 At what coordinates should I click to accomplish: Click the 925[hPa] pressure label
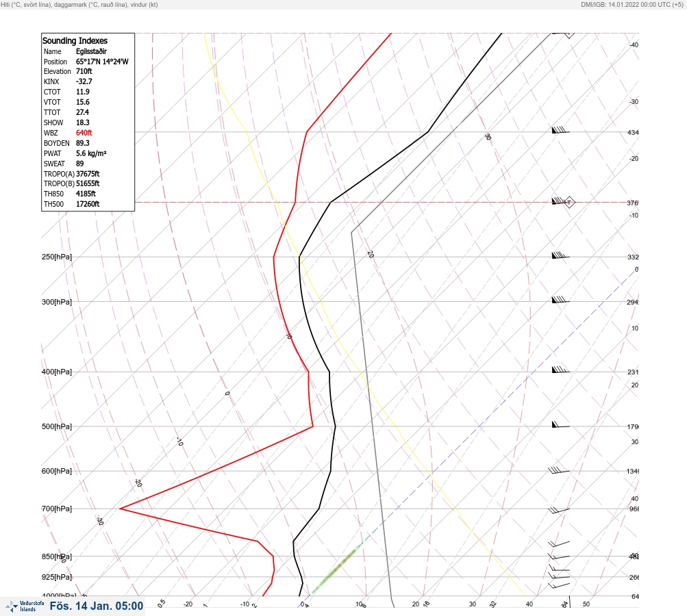coord(57,577)
